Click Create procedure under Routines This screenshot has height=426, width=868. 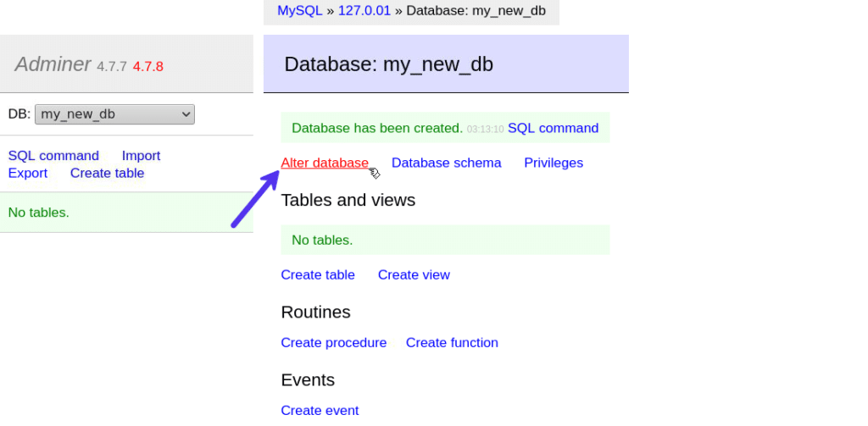coord(333,342)
